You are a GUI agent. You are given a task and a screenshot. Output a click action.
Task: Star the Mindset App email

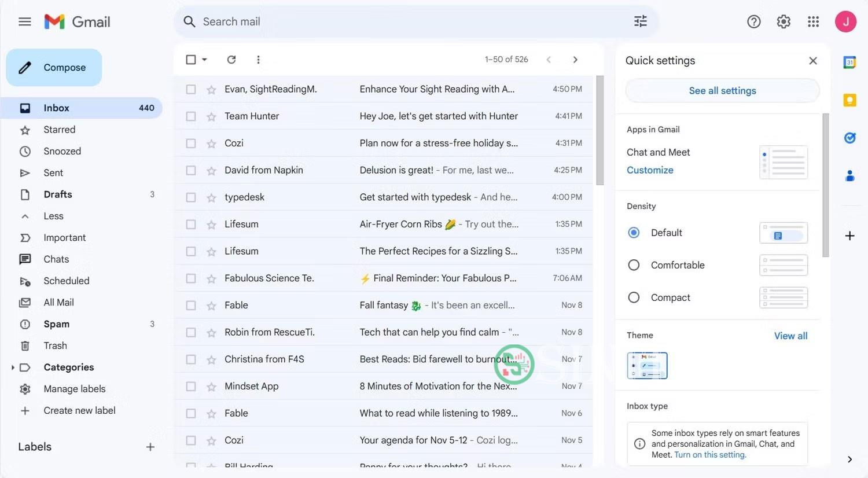(211, 387)
